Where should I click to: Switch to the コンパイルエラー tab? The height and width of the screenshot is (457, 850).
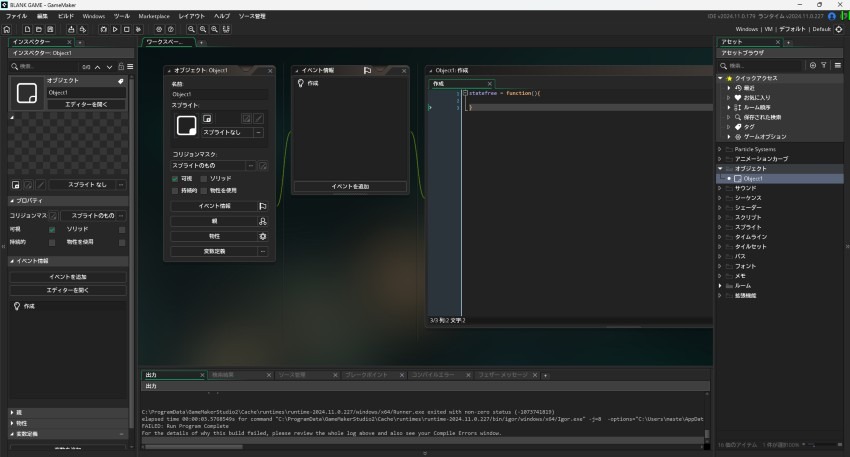pos(433,374)
